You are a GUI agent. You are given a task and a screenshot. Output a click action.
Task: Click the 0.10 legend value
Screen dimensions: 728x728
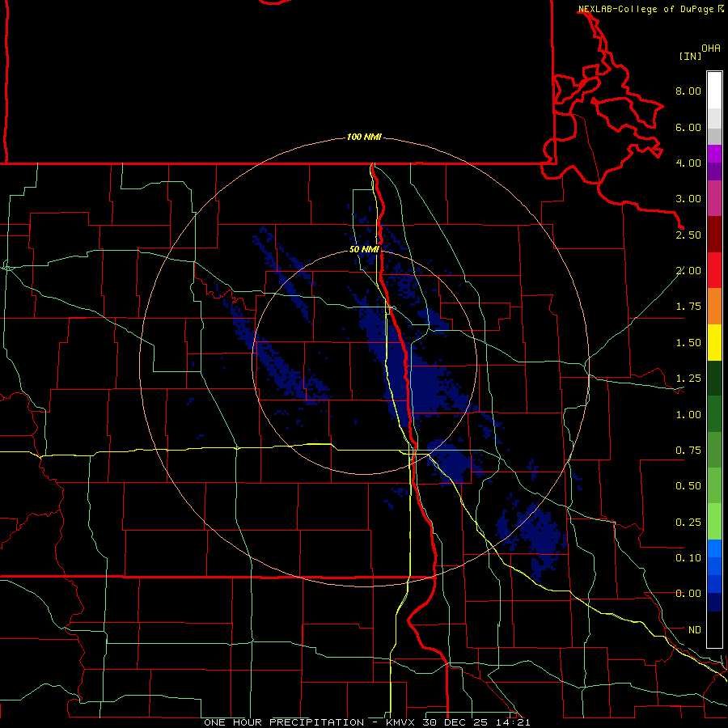(x=688, y=558)
